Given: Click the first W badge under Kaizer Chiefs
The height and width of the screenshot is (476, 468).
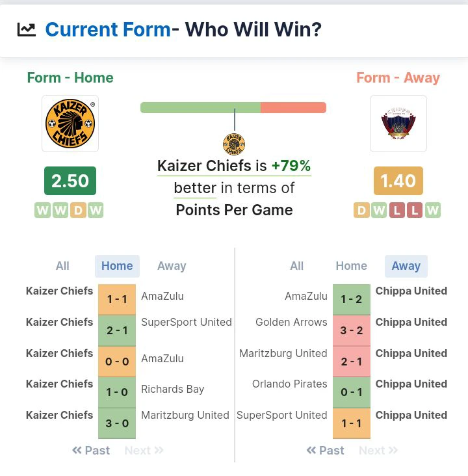Looking at the screenshot, I should tap(42, 210).
